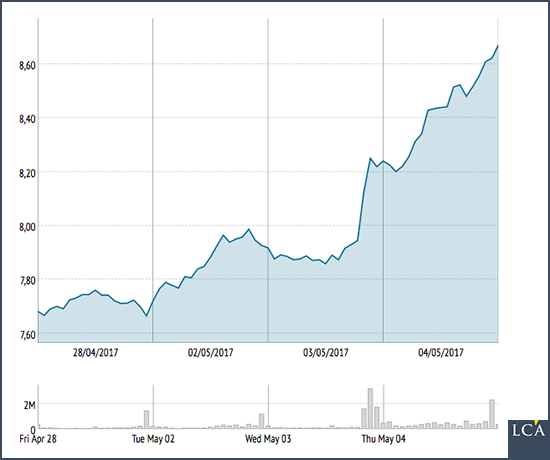Click the 7,60 price axis label
This screenshot has width=550, height=460.
tap(27, 335)
